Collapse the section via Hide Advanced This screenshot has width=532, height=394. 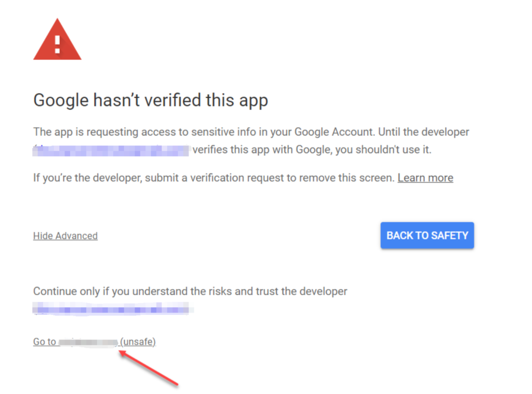pos(65,236)
